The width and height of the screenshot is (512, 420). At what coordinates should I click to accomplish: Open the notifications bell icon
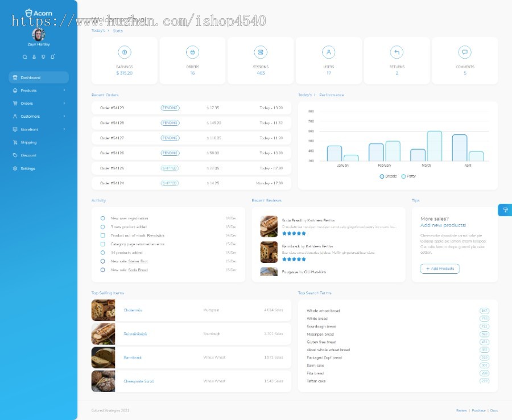(x=52, y=56)
